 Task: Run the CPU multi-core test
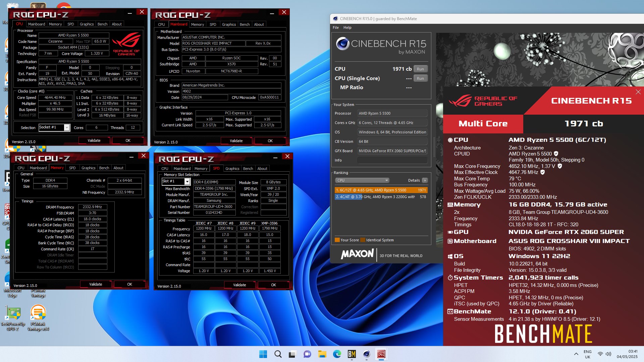tap(420, 69)
